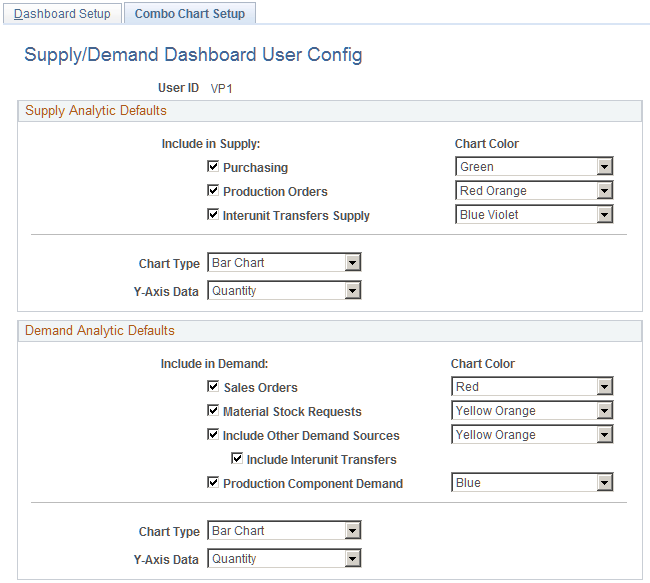Toggle the Production Orders checkbox
The height and width of the screenshot is (583, 650).
click(x=213, y=191)
